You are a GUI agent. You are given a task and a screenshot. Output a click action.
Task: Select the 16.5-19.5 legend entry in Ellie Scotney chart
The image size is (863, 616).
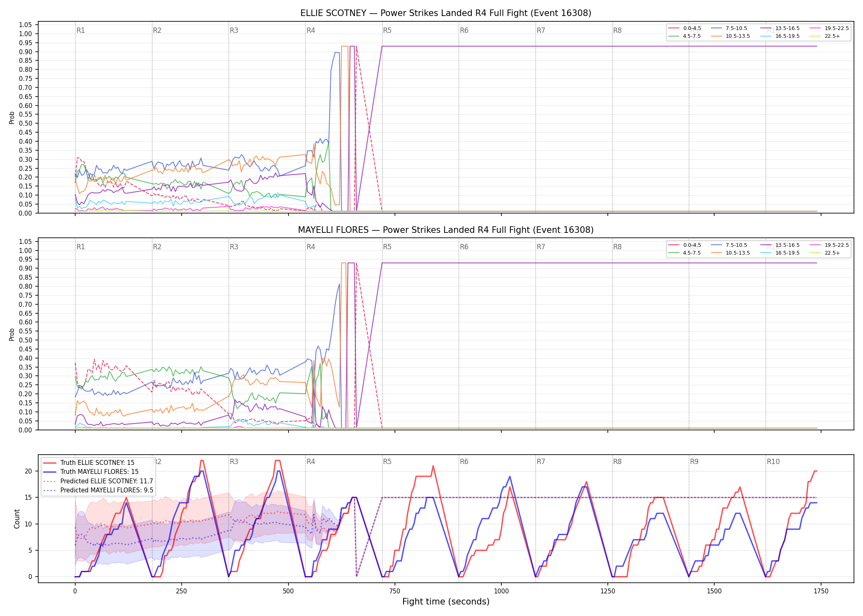pos(780,36)
